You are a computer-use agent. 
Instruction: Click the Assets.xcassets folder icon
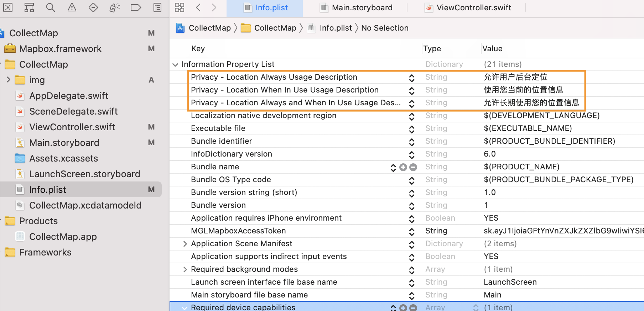pyautogui.click(x=20, y=158)
